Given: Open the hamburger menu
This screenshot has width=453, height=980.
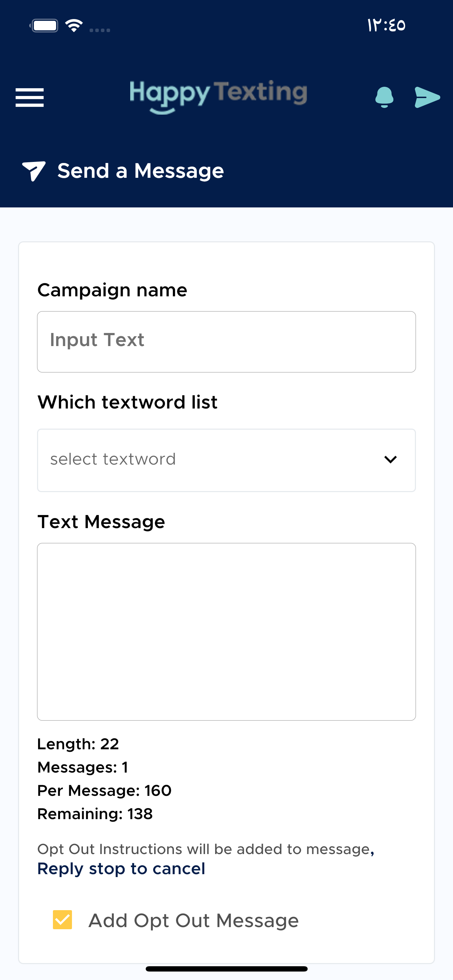Looking at the screenshot, I should click(30, 97).
